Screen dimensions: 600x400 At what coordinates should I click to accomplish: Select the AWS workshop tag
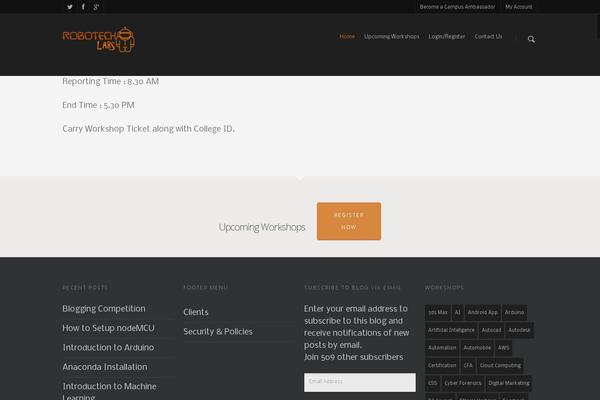503,348
